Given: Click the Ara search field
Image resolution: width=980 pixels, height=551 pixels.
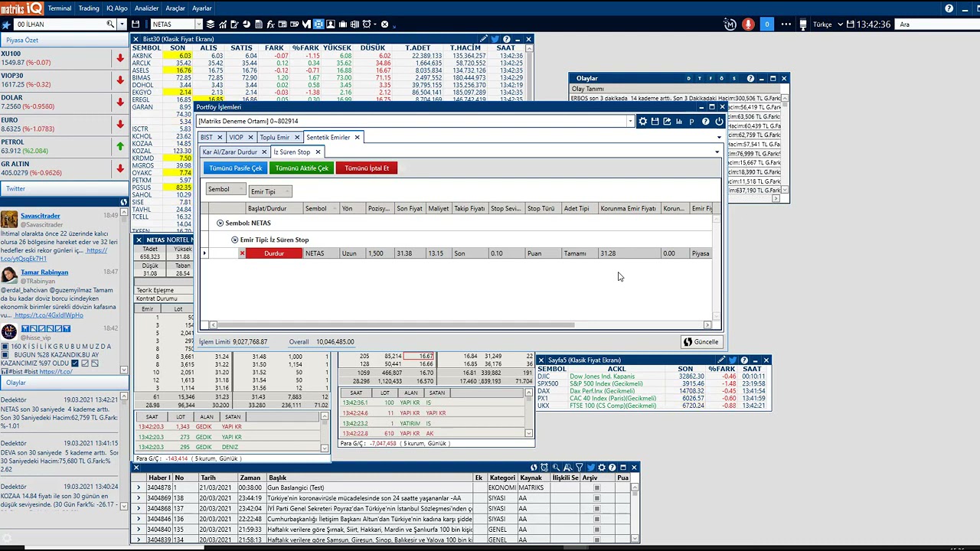Looking at the screenshot, I should 937,24.
